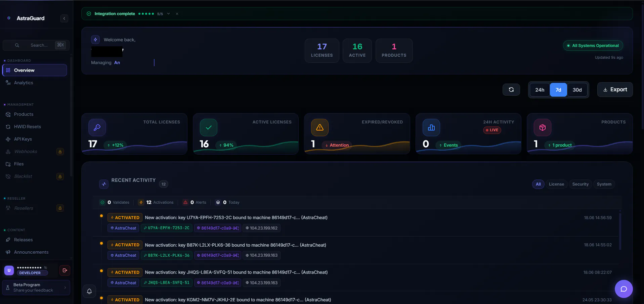This screenshot has width=644, height=304.
Task: Click the LIVE badge on 24H Activity
Action: pos(492,130)
